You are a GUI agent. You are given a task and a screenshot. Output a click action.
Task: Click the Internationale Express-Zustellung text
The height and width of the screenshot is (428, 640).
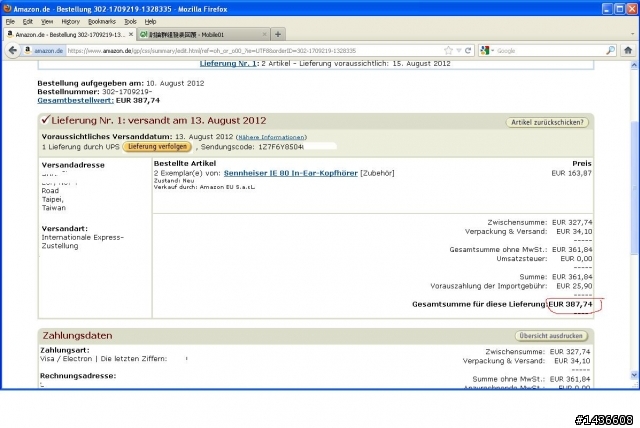coord(82,242)
